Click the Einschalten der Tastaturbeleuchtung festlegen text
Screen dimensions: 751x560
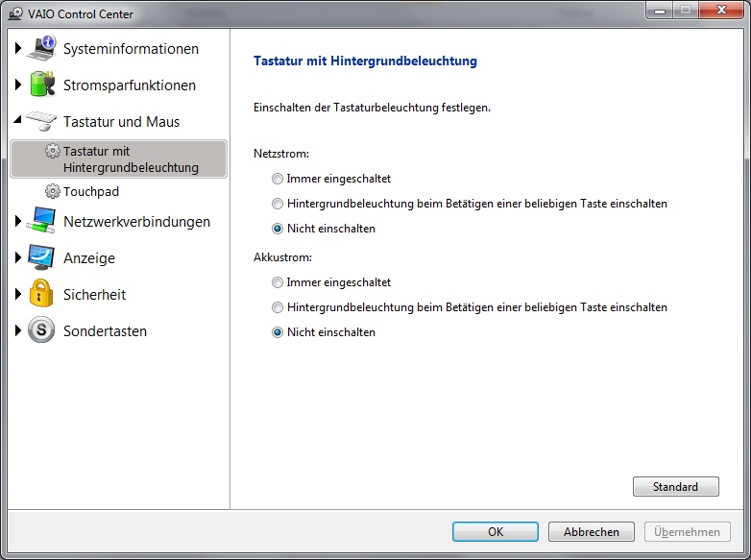pos(372,108)
